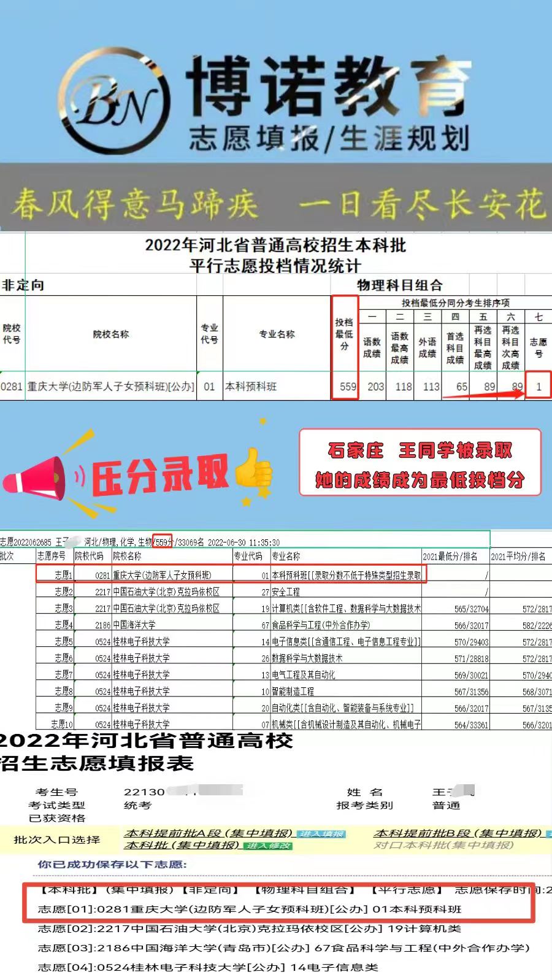Click the 投档最低分同分考生排序项 header
552x980 pixels.
click(456, 303)
